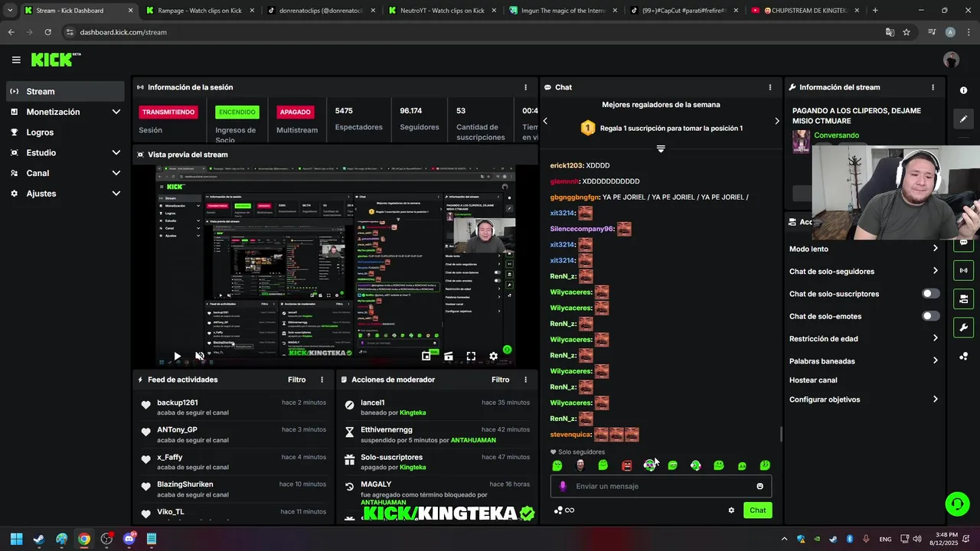Click the green Chat send button

click(757, 510)
